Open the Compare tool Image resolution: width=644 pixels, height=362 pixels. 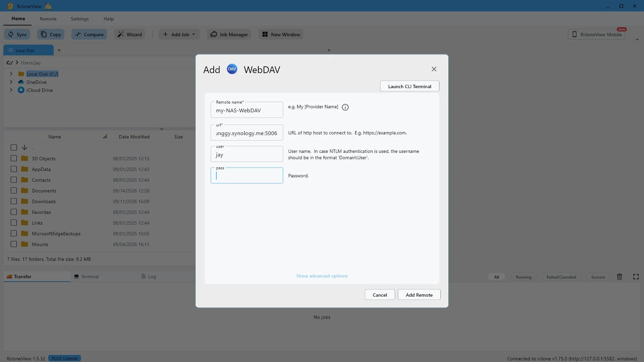[89, 35]
